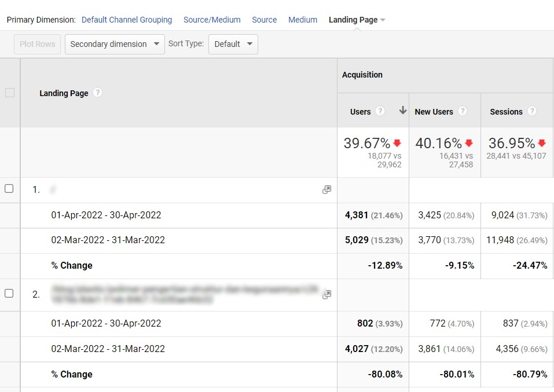Click the 16,431 vs 27,458 new users total
Viewport: 554px width, 392px height.
[456, 160]
